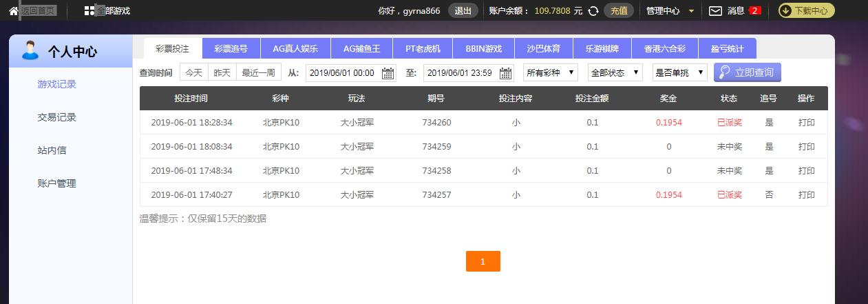
Task: Refresh the account balance icon
Action: pyautogui.click(x=593, y=11)
